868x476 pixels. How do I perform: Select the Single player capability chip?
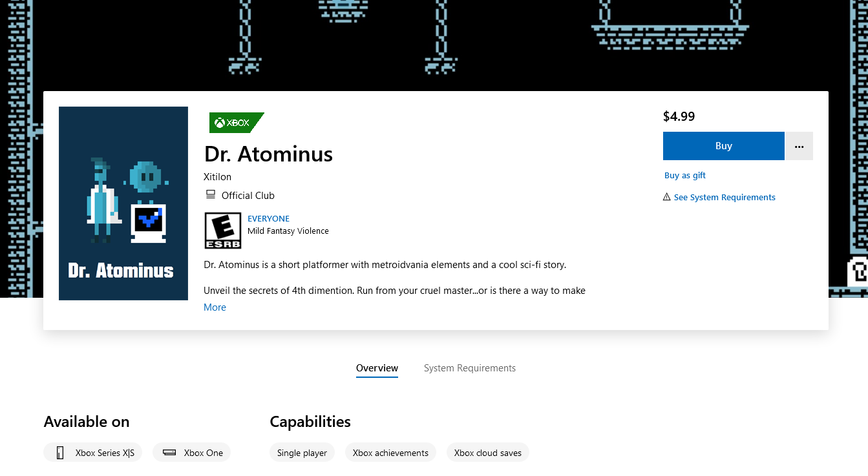pos(302,453)
